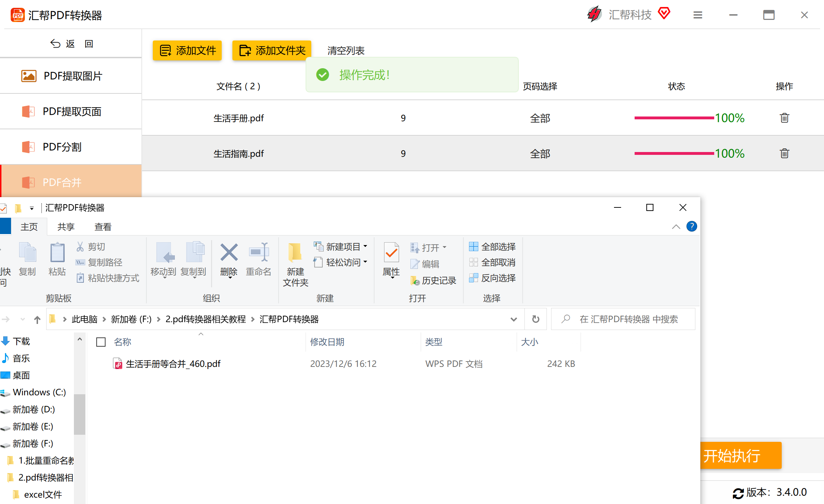Click the search box 在 汇帮PDF转换器 中搜索
The width and height of the screenshot is (824, 504).
coord(623,319)
